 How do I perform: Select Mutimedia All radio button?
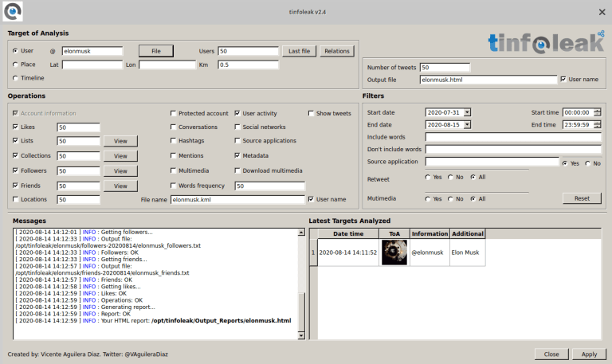point(473,198)
